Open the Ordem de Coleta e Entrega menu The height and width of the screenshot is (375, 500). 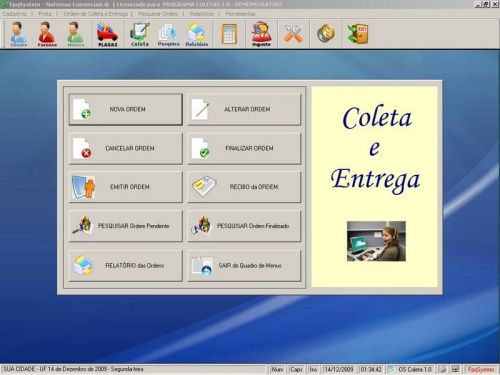pyautogui.click(x=96, y=14)
